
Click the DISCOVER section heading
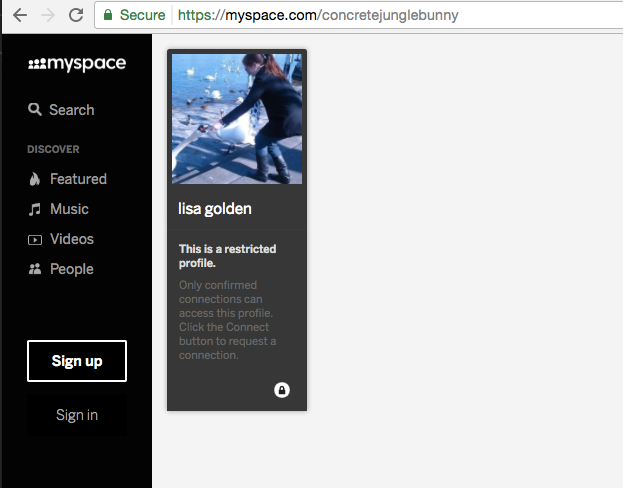[53, 149]
